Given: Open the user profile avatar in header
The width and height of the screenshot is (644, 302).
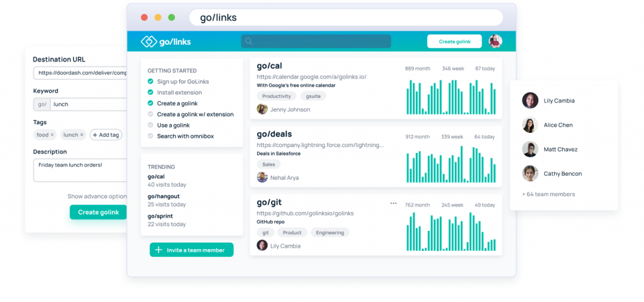Looking at the screenshot, I should click(496, 42).
